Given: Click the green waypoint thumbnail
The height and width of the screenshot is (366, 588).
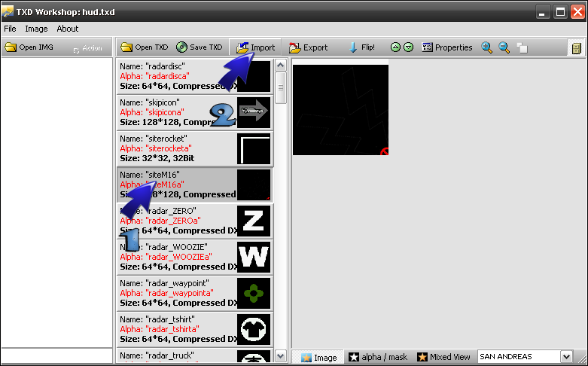Looking at the screenshot, I should coord(254,293).
